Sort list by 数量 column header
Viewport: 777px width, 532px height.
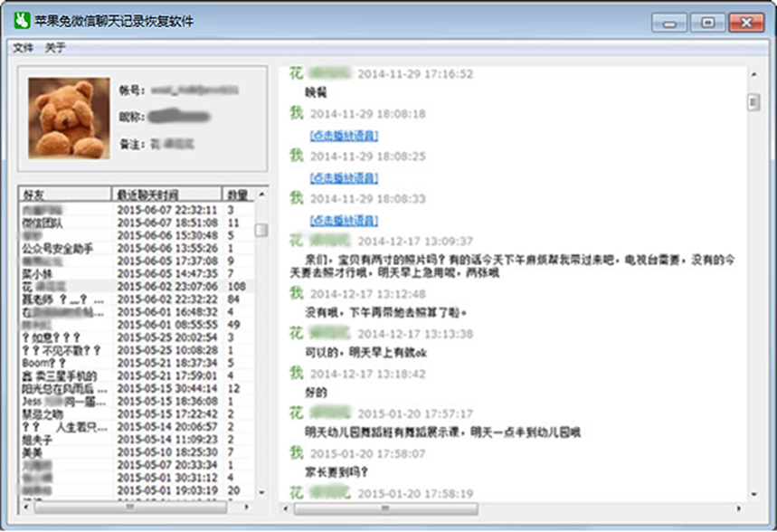[237, 195]
